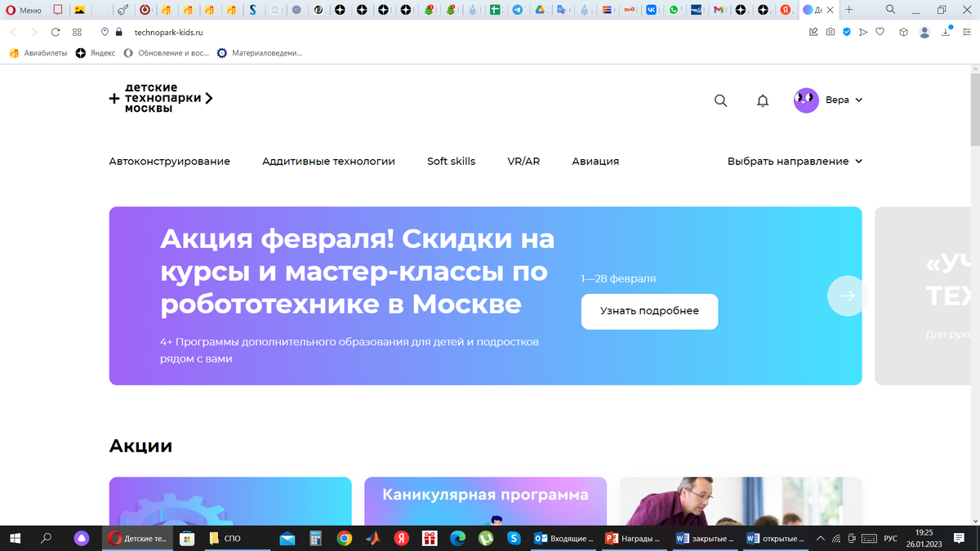
Task: Open notifications via bell icon
Action: point(763,100)
